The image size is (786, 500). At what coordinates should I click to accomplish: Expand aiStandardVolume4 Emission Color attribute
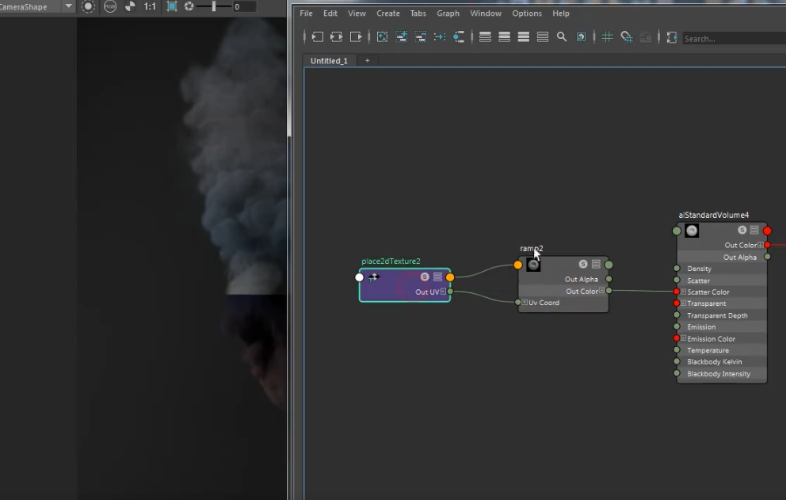click(x=683, y=339)
